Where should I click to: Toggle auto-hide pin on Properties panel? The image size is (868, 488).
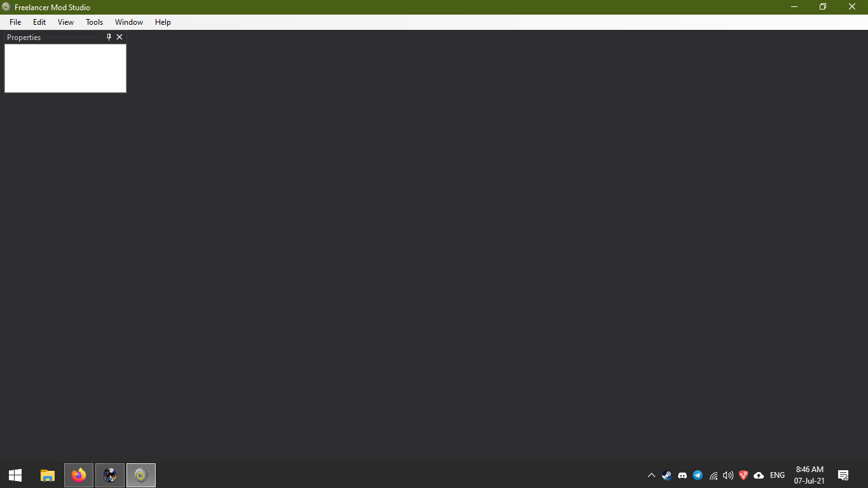(x=109, y=37)
